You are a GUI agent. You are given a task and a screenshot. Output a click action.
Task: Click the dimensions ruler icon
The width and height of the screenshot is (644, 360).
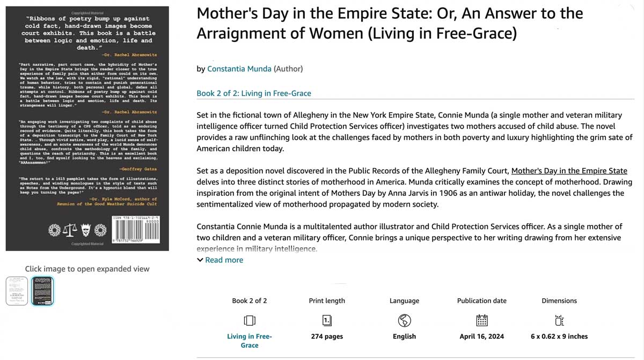(x=559, y=321)
